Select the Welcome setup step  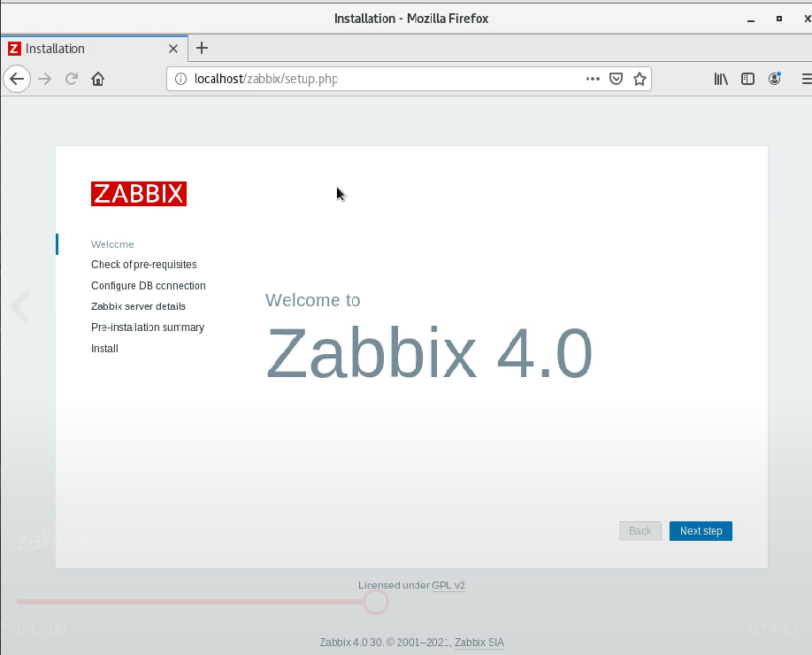112,244
